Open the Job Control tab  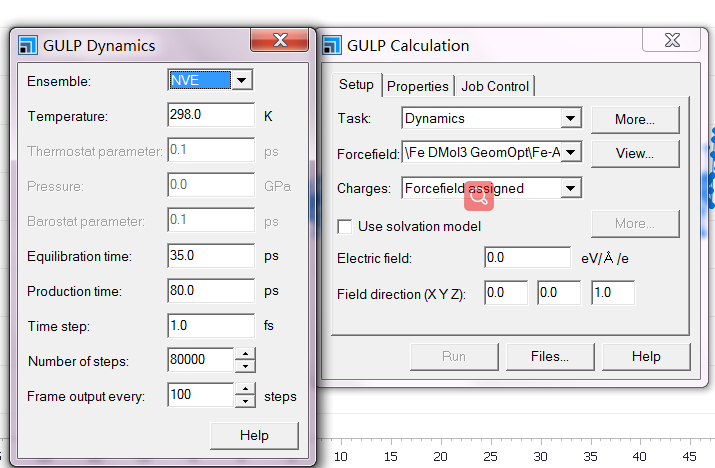(495, 86)
